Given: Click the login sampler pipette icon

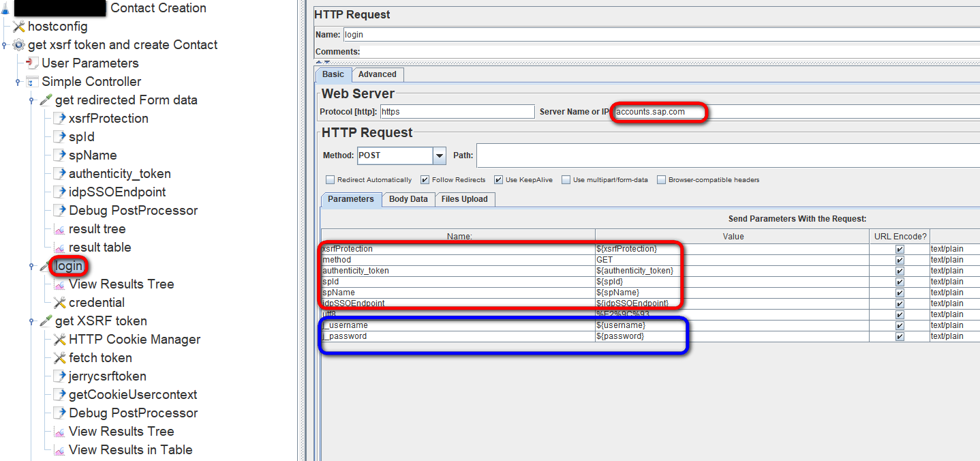Looking at the screenshot, I should pyautogui.click(x=46, y=266).
